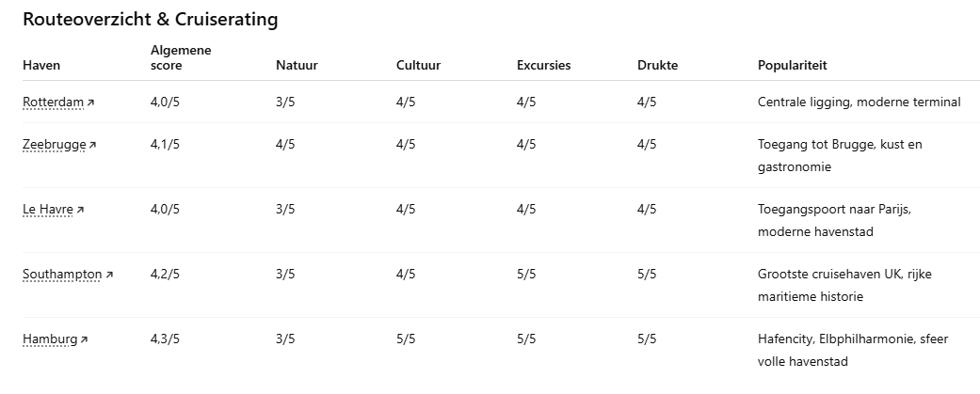Click Hamburg's 4,3/5 overall score
Image resolution: width=980 pixels, height=394 pixels.
click(165, 339)
